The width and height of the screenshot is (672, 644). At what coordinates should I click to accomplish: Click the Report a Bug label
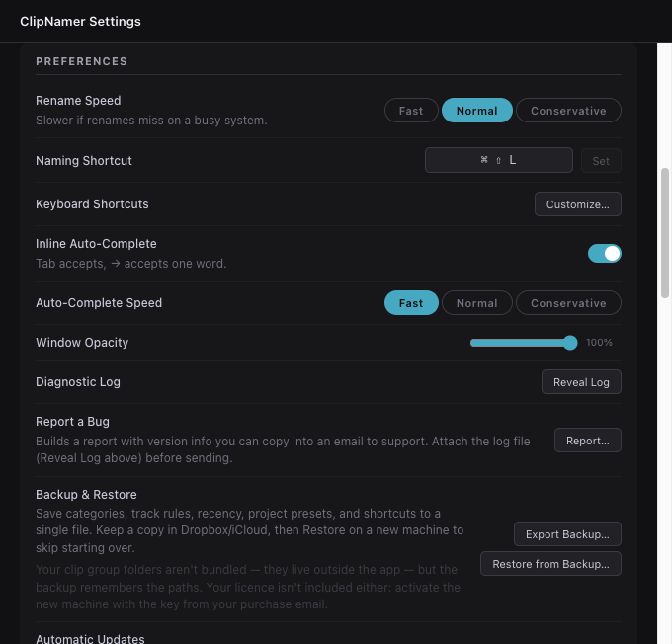(x=72, y=422)
